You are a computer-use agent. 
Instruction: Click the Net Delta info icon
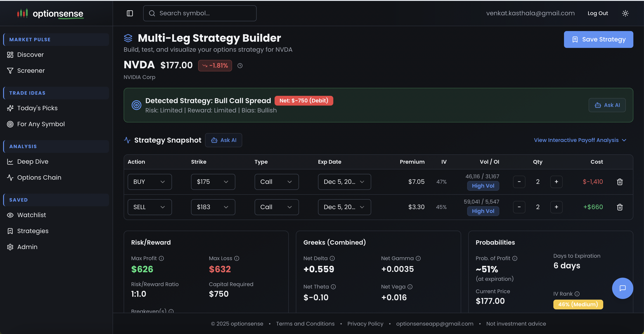[332, 258]
